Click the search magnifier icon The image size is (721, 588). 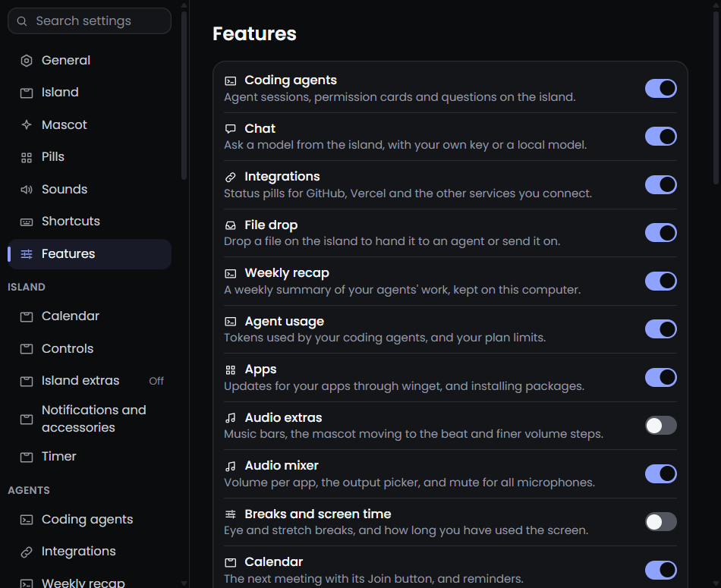point(21,21)
